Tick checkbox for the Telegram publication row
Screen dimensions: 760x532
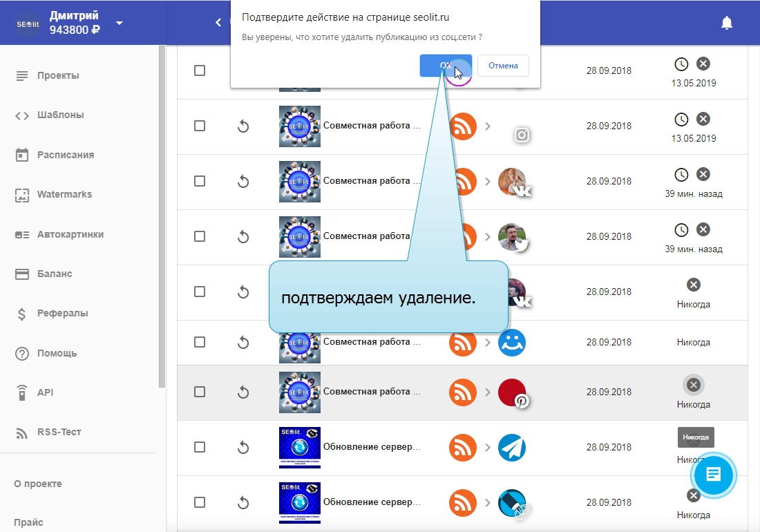click(x=200, y=447)
